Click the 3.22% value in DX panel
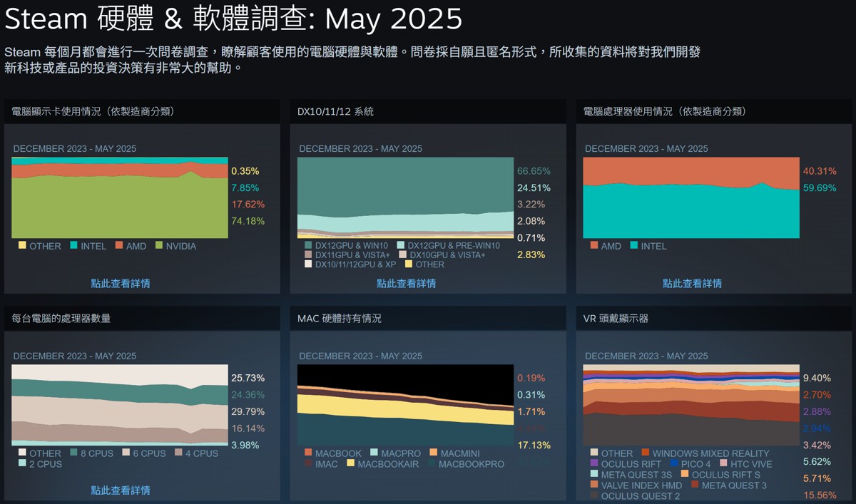The height and width of the screenshot is (504, 856). [x=531, y=204]
